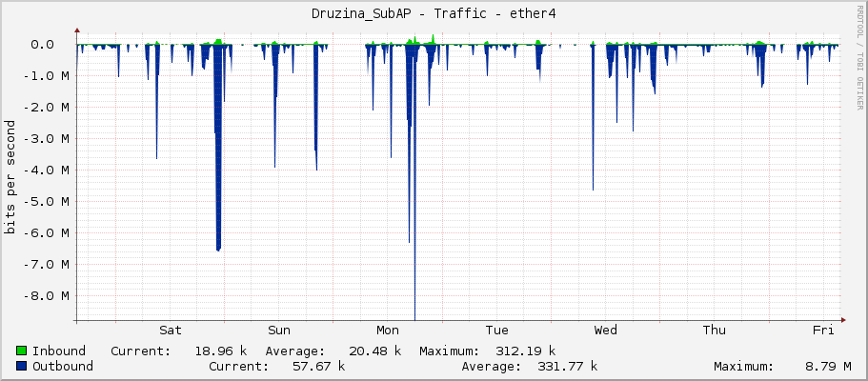Click Inbound maximum value '312.19 k'
868x381 pixels.
(x=525, y=351)
